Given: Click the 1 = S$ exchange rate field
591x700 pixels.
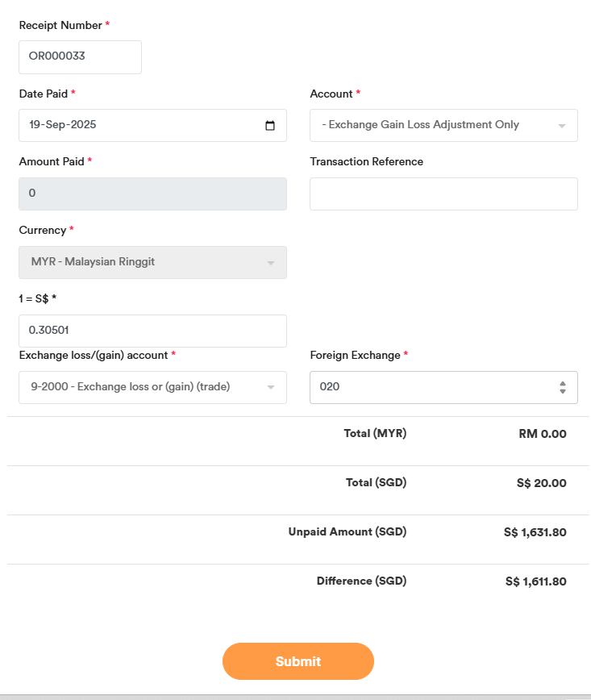Looking at the screenshot, I should tap(152, 331).
